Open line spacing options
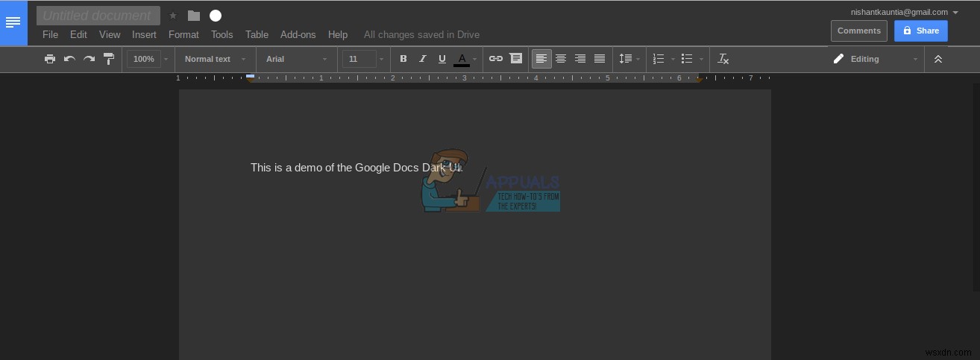The height and width of the screenshot is (360, 980). tap(625, 59)
